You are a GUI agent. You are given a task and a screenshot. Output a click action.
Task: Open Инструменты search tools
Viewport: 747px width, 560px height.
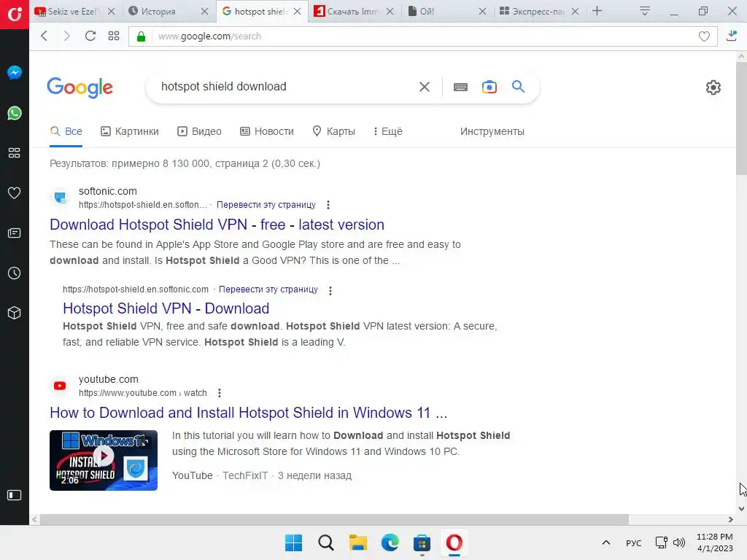click(x=492, y=131)
